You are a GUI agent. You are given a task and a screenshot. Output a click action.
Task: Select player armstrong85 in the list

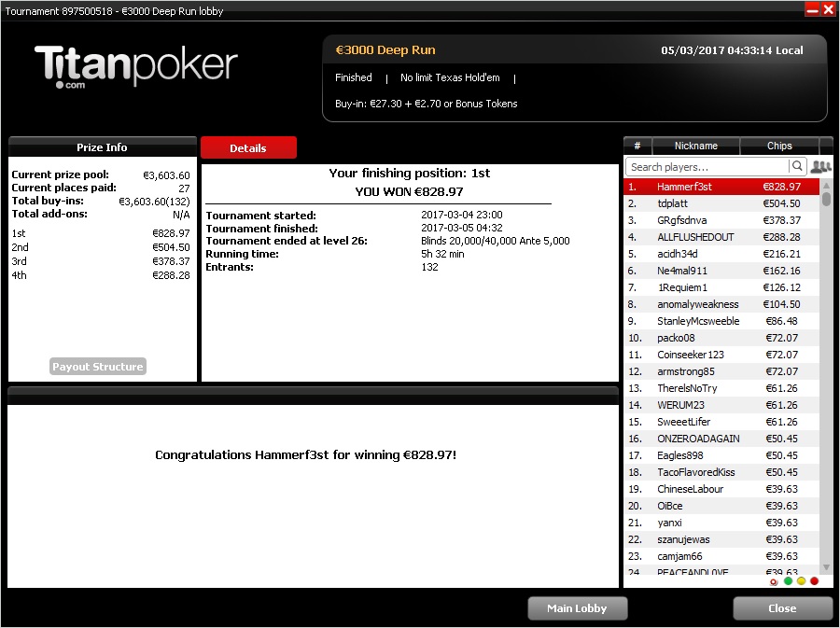[721, 371]
